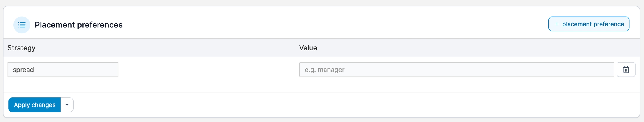The width and height of the screenshot is (644, 122).
Task: Click the Apply changes label text
Action: point(35,105)
